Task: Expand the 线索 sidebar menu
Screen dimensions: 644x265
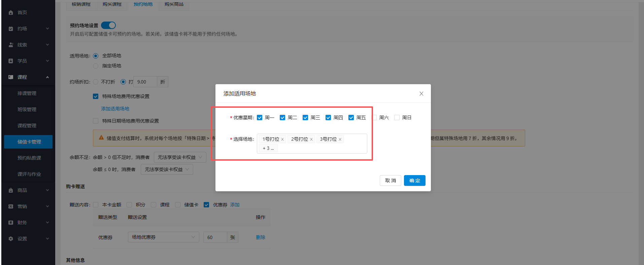Action: [x=47, y=45]
